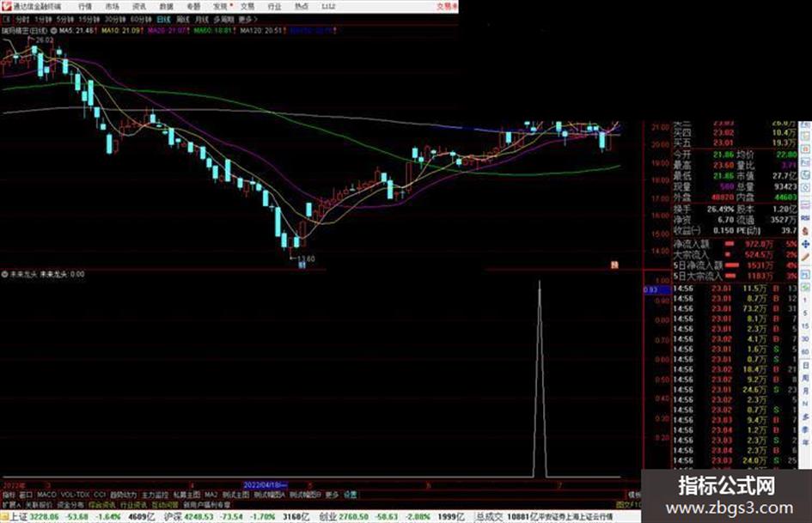Click the RSI icon in right sidebar
This screenshot has height=523, width=812.
coord(805,218)
